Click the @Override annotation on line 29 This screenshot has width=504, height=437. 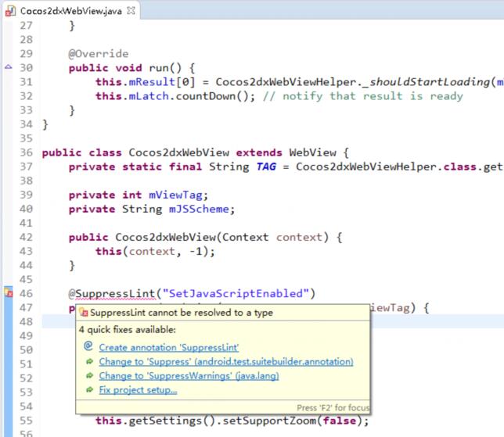(99, 54)
